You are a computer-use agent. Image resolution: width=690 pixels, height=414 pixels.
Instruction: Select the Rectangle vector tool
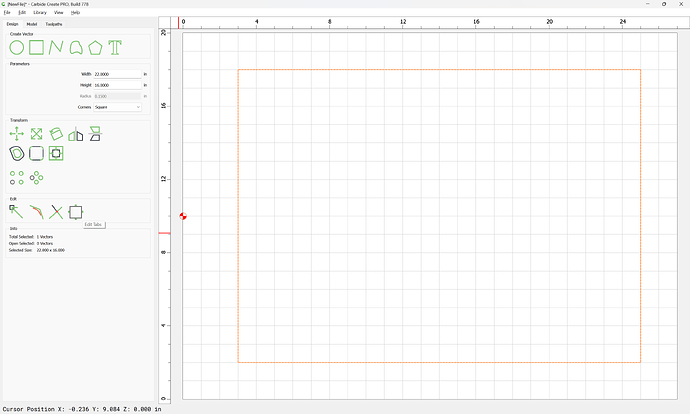[37, 47]
